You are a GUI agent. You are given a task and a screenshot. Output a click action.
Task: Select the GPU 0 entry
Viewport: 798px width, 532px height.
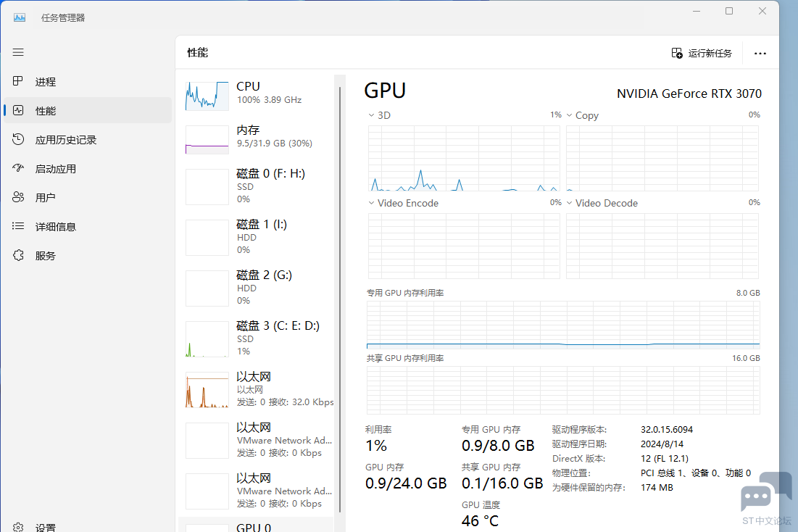tap(257, 525)
